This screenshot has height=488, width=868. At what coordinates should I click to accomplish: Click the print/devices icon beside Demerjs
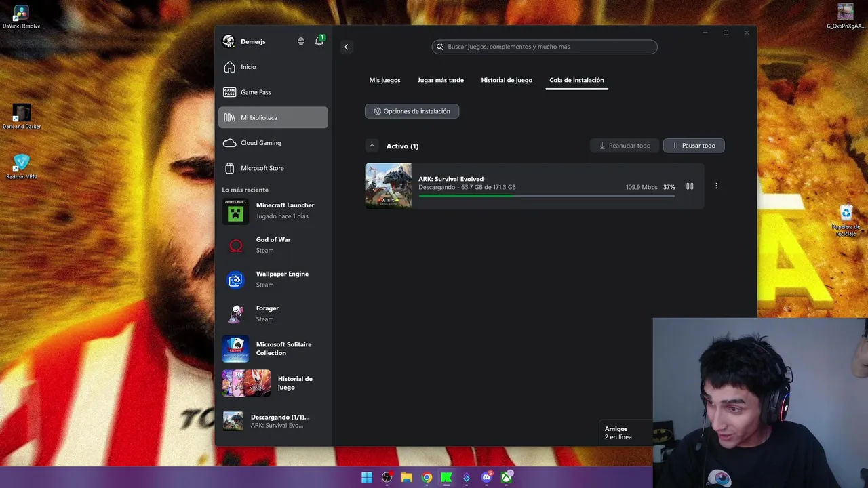pos(301,41)
